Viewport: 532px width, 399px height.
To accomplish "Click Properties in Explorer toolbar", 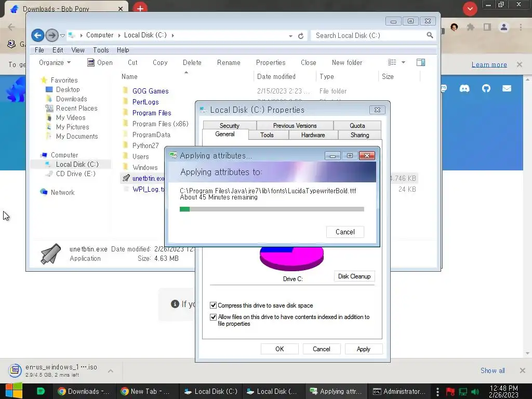I will [x=270, y=62].
